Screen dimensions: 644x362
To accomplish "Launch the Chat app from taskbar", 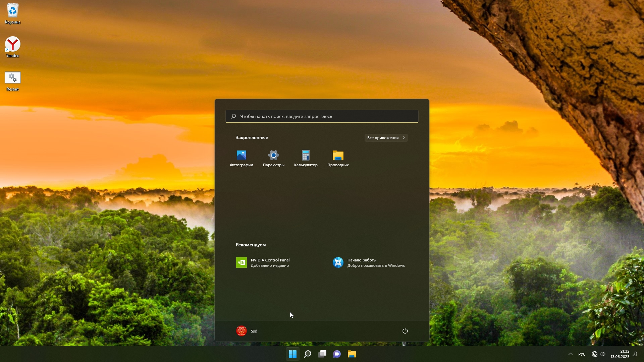I will [x=337, y=354].
